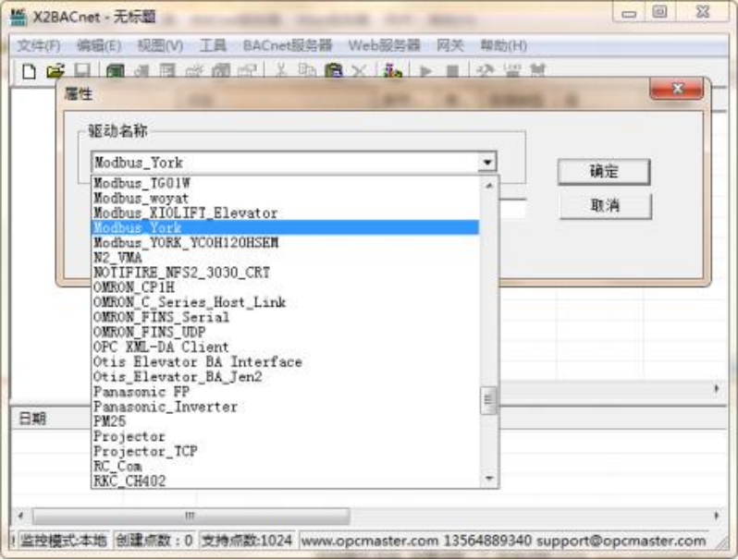
Task: Click 监控模式:本地 in the status bar
Action: point(63,541)
